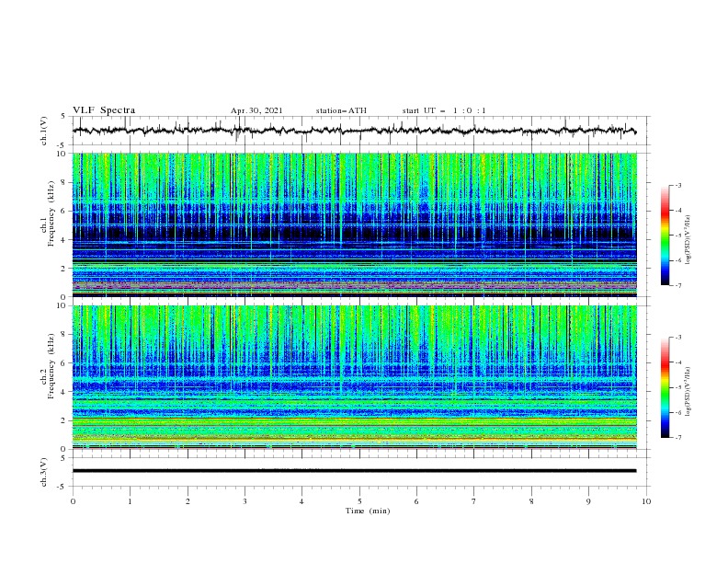Click the "ch.1(V)" axis label of the waveform panel
The width and height of the screenshot is (728, 563).
(x=44, y=131)
